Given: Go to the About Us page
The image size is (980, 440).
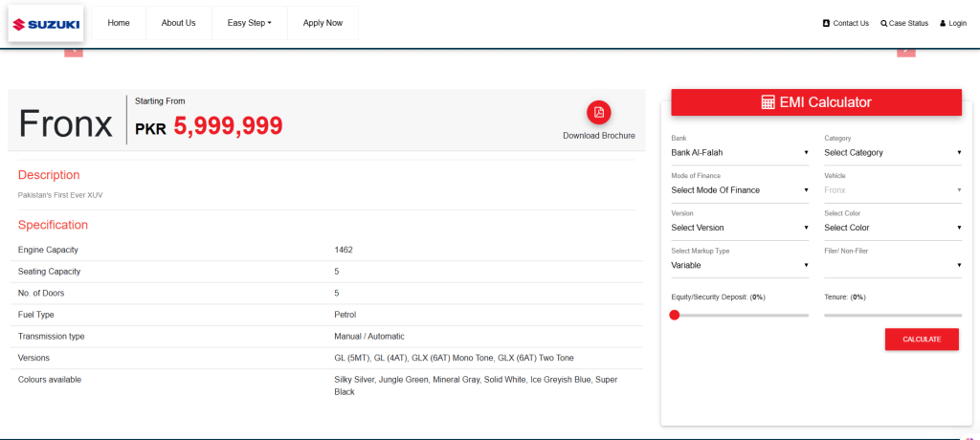Looking at the screenshot, I should coord(178,23).
